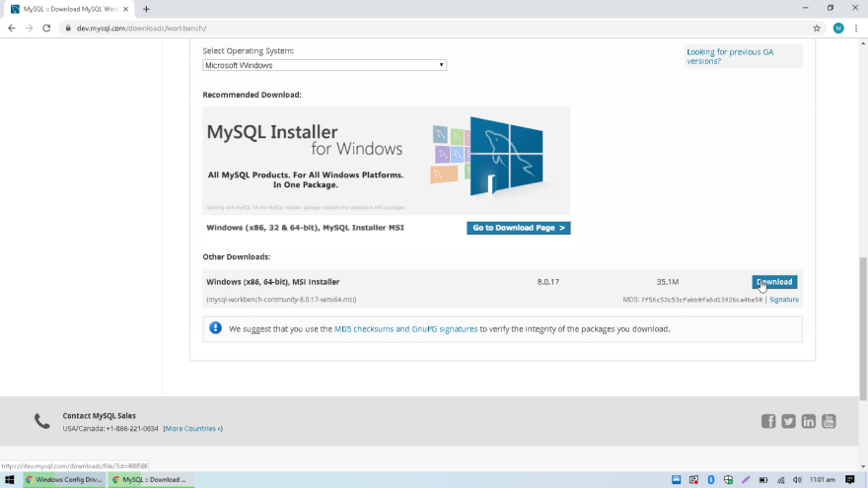Open MySQL's Twitter page icon
Image resolution: width=868 pixels, height=488 pixels.
(788, 421)
